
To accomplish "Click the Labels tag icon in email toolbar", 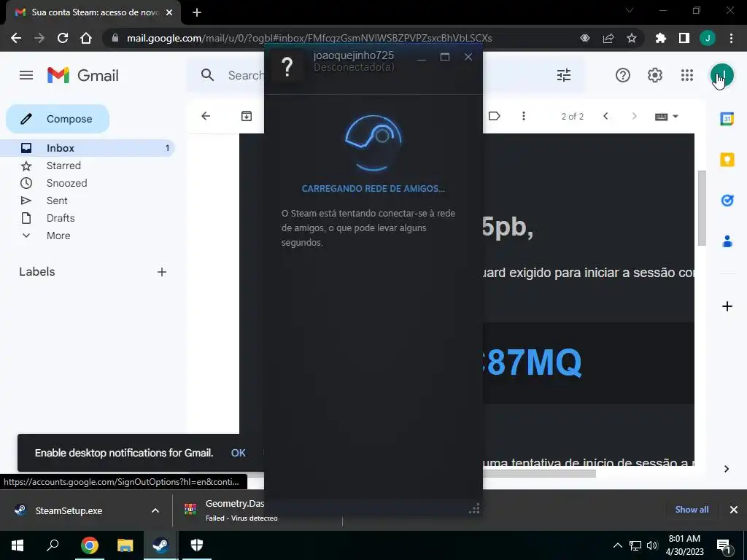I will pos(494,116).
